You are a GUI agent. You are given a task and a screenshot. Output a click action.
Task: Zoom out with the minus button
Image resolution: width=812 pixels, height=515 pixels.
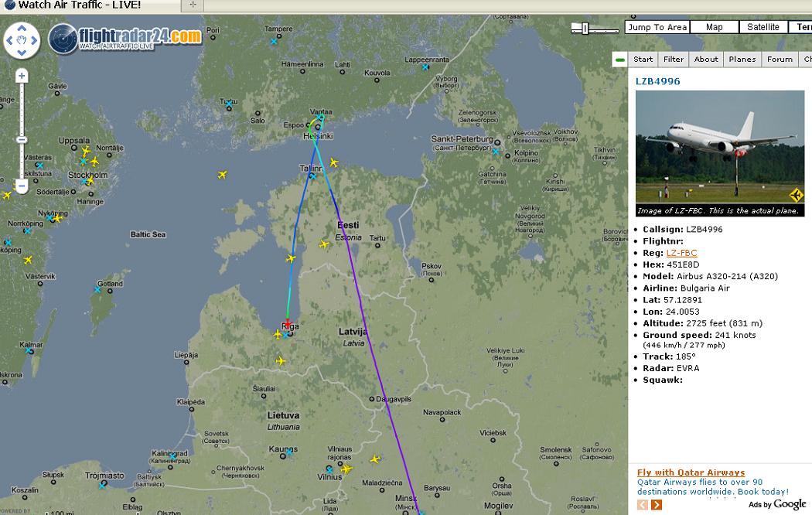coord(22,186)
